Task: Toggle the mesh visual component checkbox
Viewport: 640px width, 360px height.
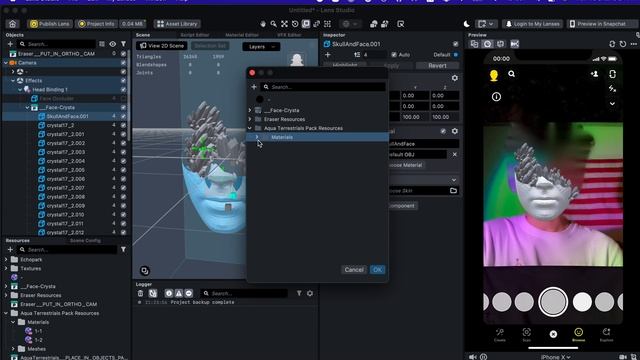Action: [x=443, y=131]
